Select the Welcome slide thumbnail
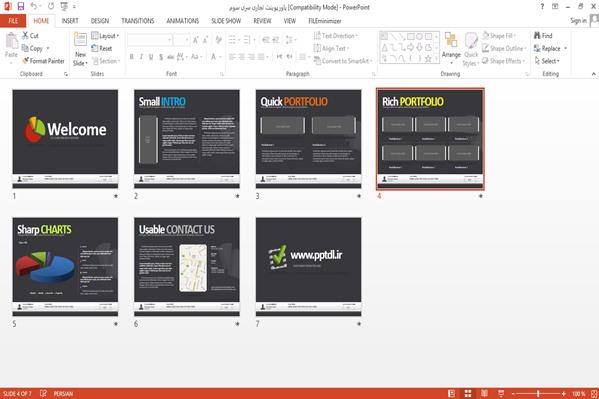 (65, 139)
